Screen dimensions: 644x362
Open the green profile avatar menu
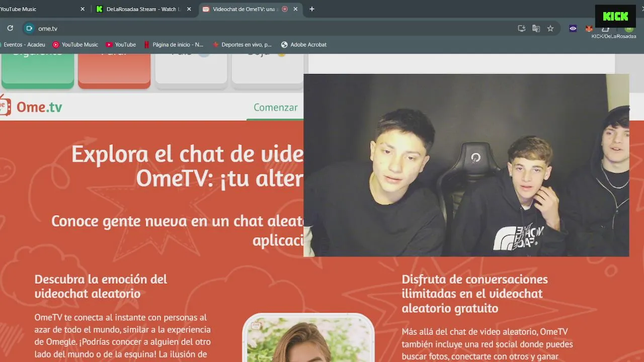[x=628, y=29]
